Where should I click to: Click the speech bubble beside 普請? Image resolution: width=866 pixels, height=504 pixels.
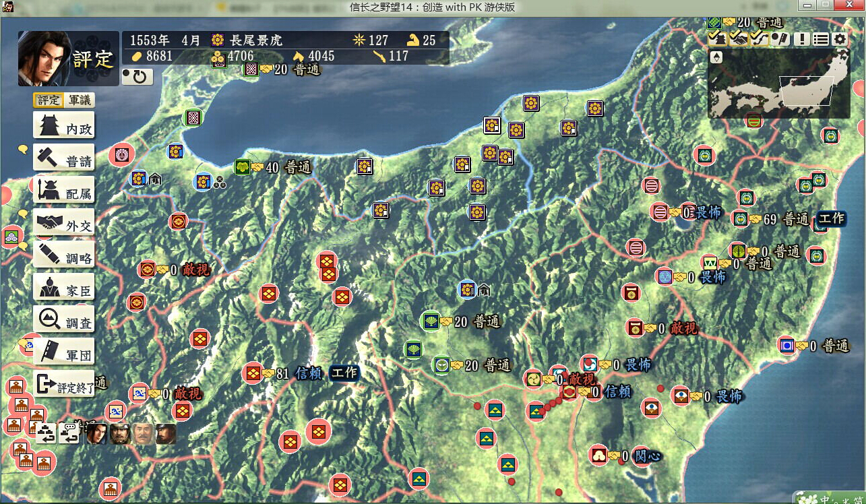click(x=22, y=150)
